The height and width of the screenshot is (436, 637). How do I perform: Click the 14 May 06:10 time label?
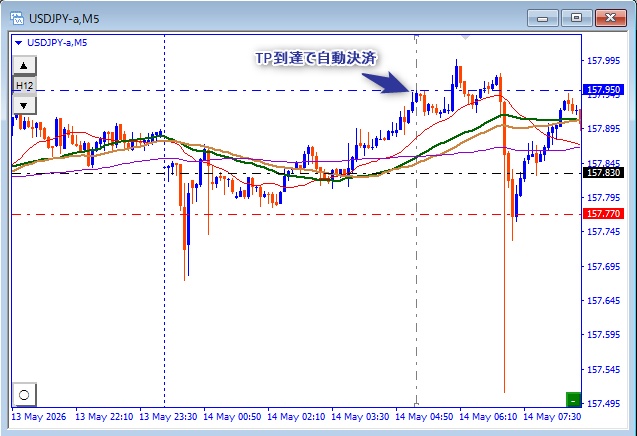click(x=488, y=417)
